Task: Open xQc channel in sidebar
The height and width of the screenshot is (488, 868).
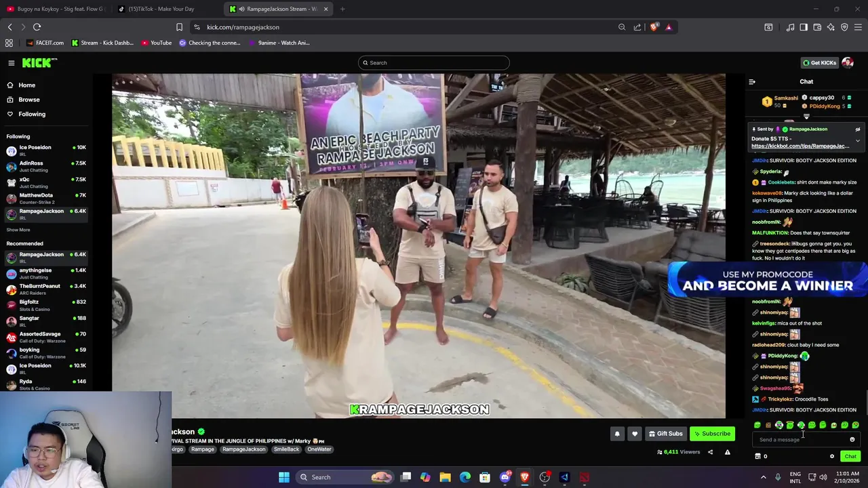Action: pyautogui.click(x=46, y=182)
